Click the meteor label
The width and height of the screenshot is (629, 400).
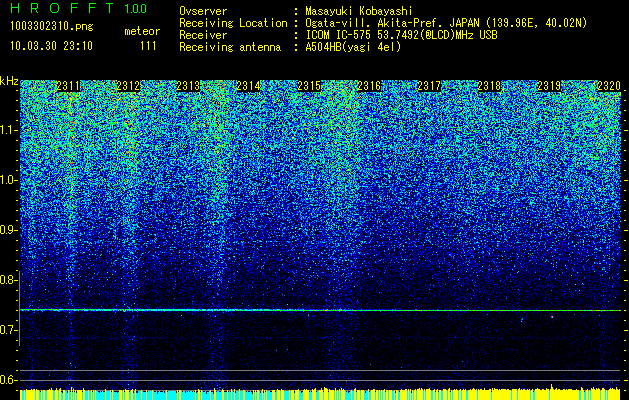[142, 31]
